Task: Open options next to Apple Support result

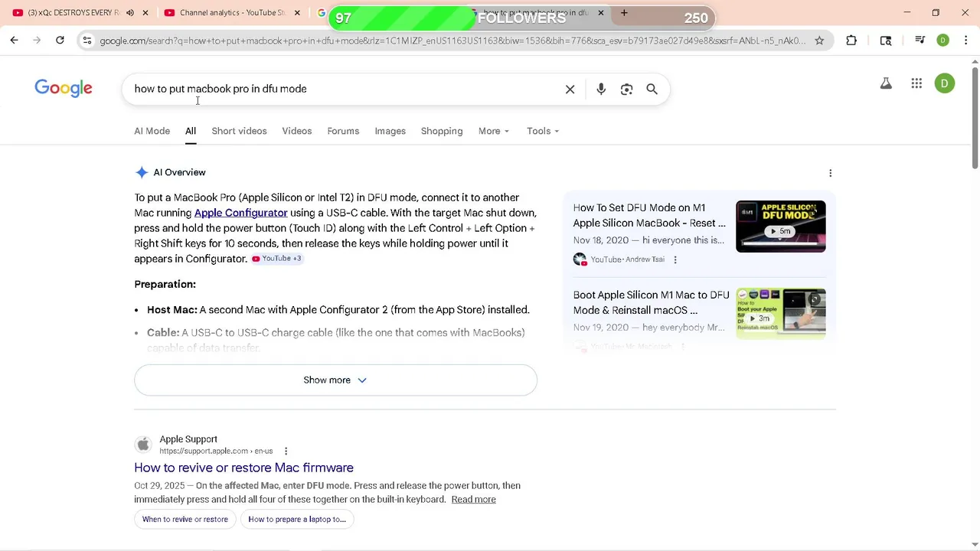Action: coord(286,451)
